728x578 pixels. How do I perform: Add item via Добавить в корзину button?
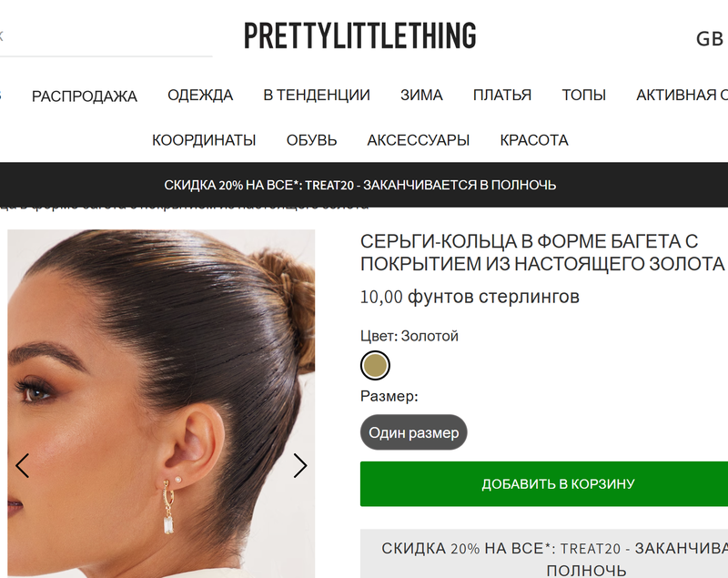coord(544,483)
